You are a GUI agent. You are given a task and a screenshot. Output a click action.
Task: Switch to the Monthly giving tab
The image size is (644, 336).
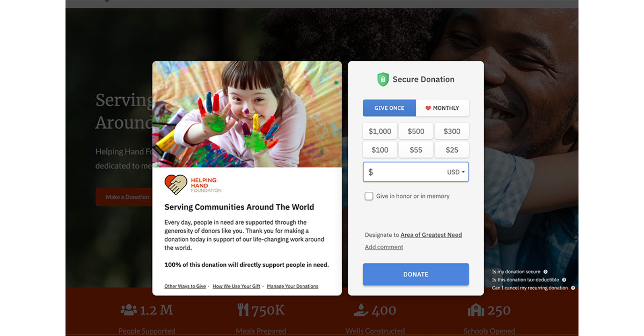coord(442,108)
